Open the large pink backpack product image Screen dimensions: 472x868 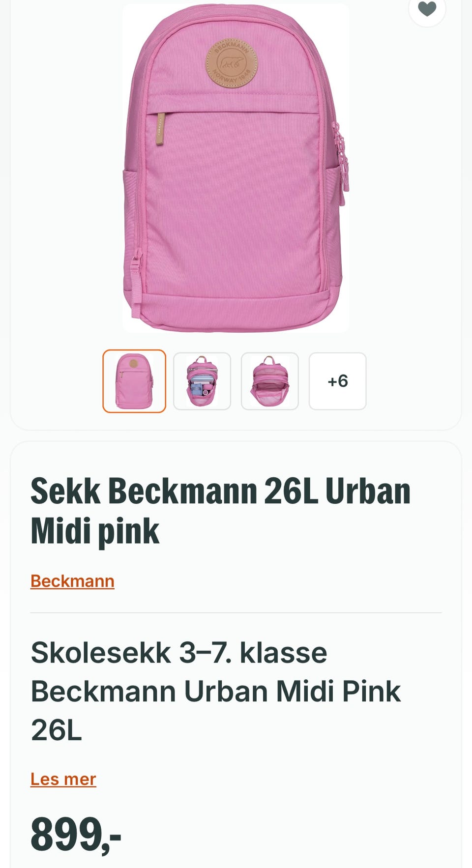click(x=236, y=168)
